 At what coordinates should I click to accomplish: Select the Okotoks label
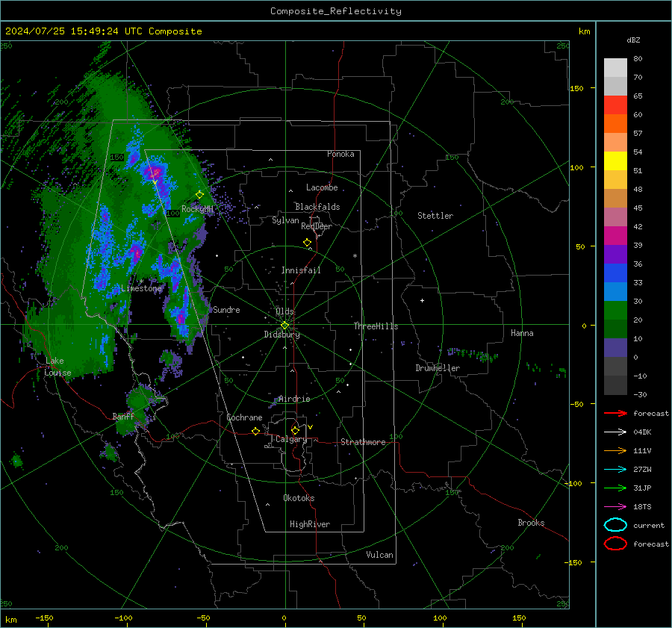299,498
